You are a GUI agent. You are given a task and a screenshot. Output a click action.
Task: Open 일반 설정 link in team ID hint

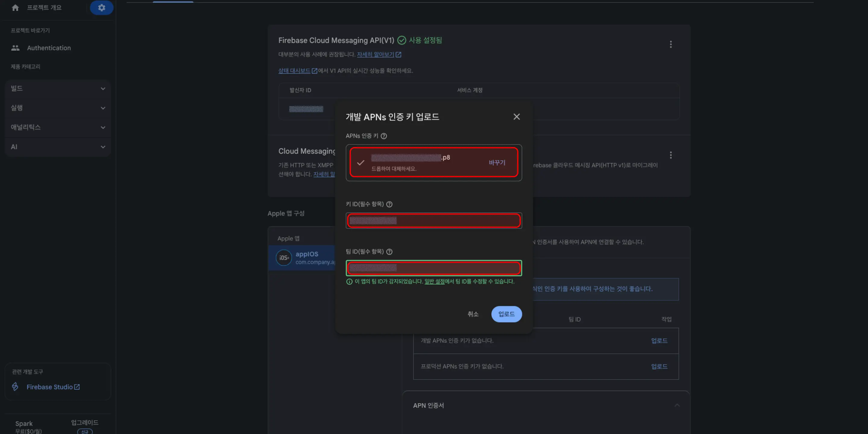point(434,281)
